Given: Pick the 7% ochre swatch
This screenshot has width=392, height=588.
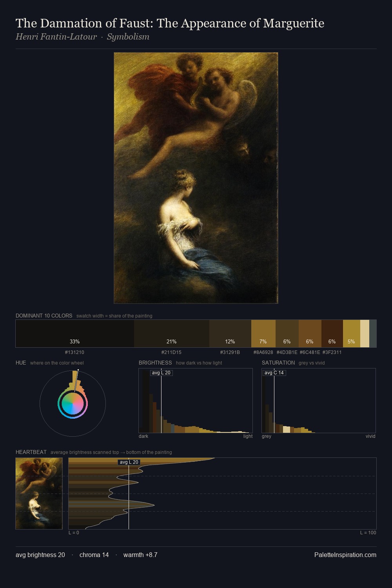Looking at the screenshot, I should click(x=263, y=334).
